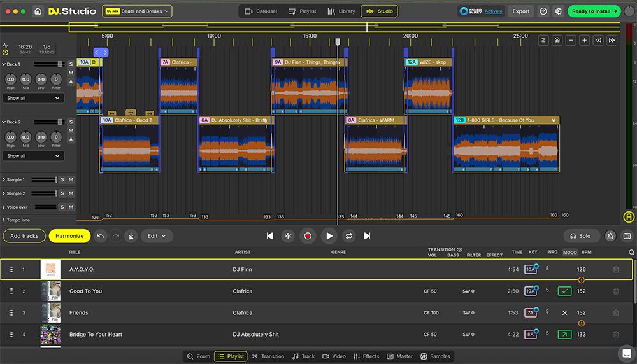Click the Export button
637x364 pixels.
point(521,11)
